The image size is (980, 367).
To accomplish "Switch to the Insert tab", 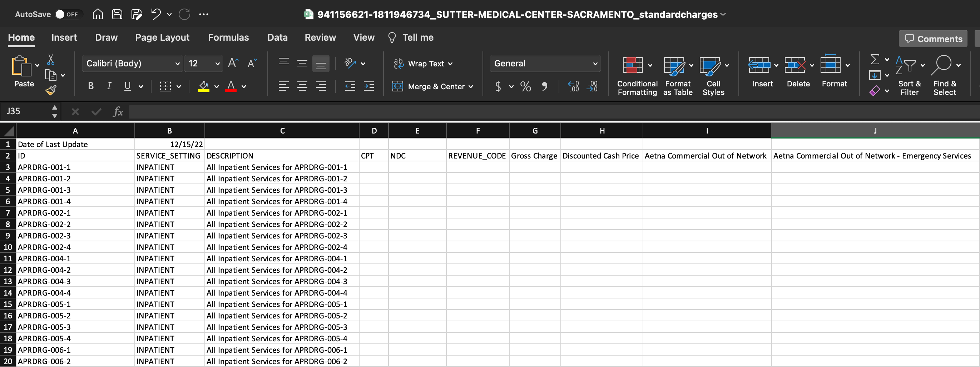I will pos(64,37).
